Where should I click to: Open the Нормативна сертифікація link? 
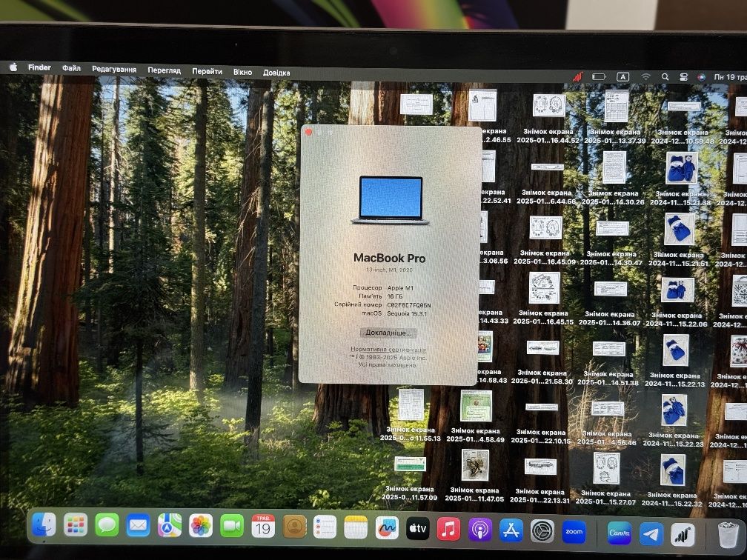(x=388, y=350)
